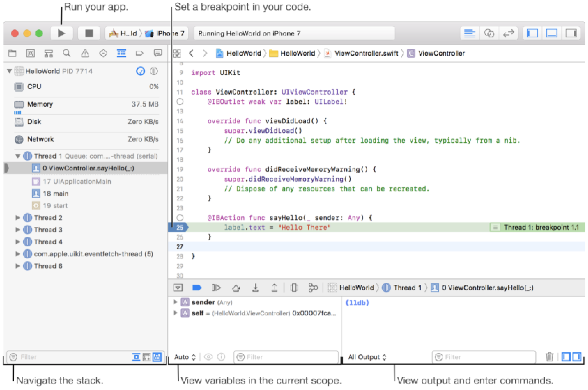The width and height of the screenshot is (588, 390).
Task: Select stack frame 0 ViewController.sayHello
Action: click(86, 168)
